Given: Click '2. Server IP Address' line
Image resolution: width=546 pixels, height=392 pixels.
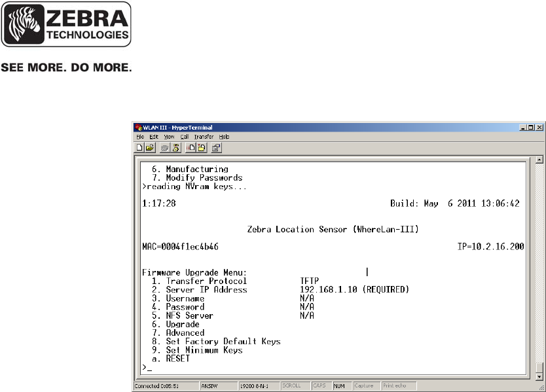Looking at the screenshot, I should (200, 290).
